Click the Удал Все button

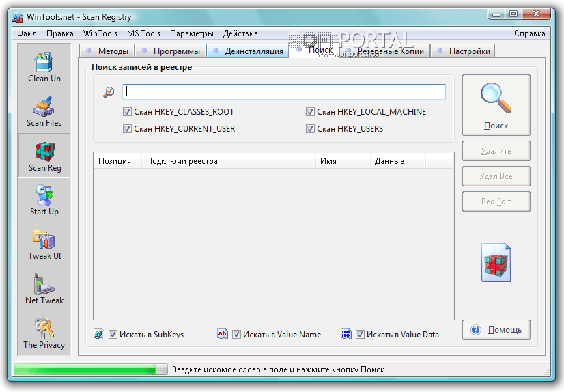(x=496, y=176)
